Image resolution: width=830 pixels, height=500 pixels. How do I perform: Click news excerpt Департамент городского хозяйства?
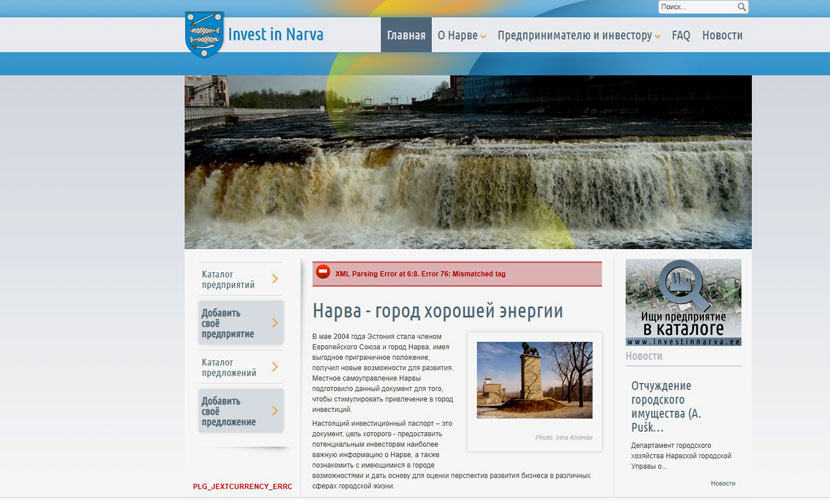click(x=681, y=456)
